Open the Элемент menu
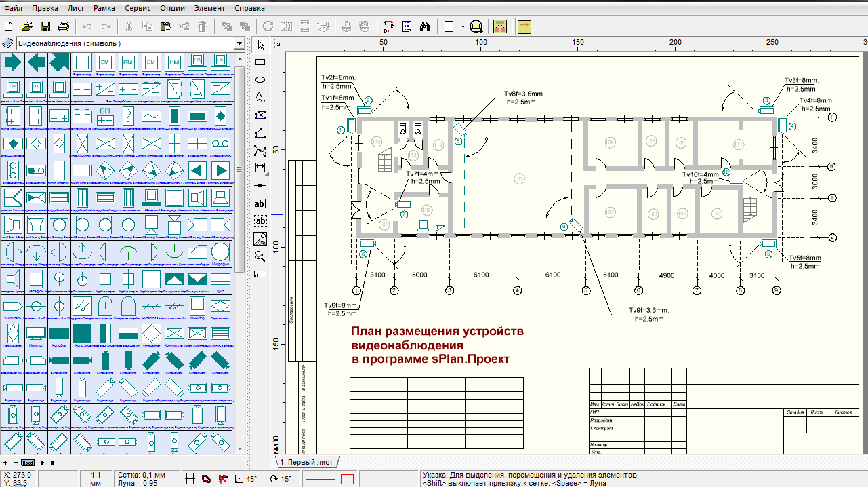Image resolution: width=868 pixels, height=487 pixels. (x=209, y=8)
